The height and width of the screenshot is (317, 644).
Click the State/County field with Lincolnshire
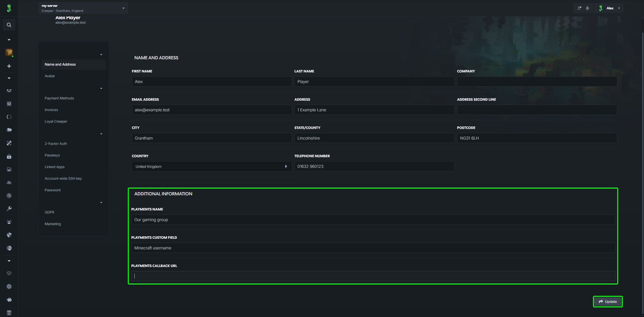[374, 138]
